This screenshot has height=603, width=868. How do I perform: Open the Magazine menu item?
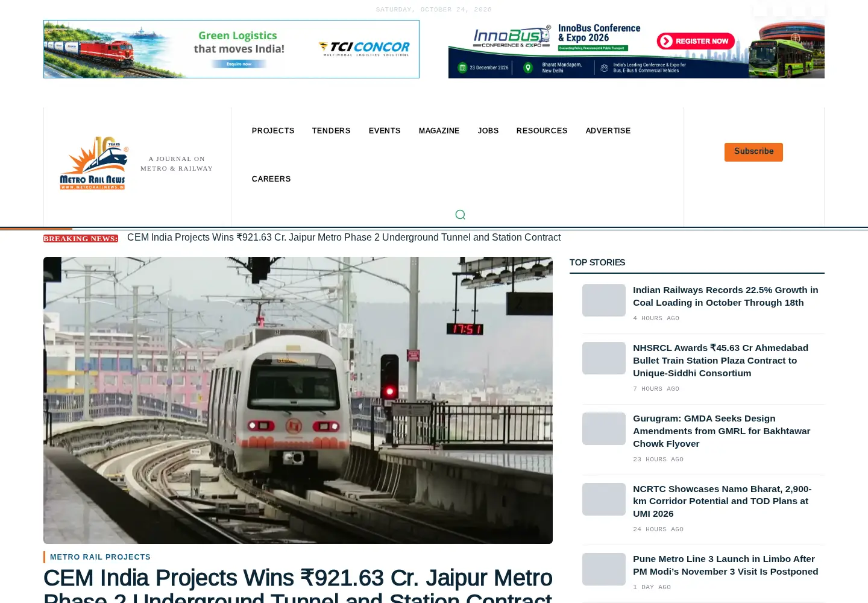(x=439, y=131)
